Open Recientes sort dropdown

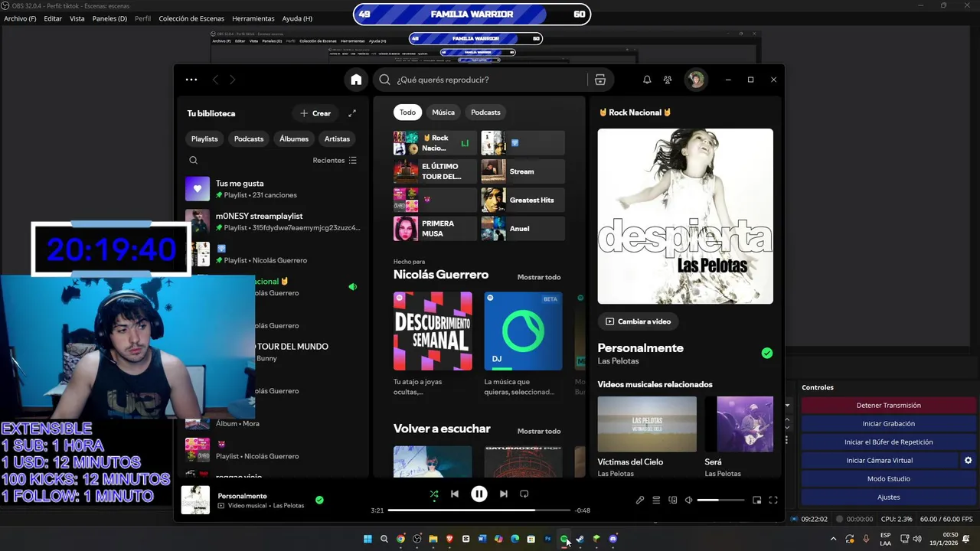pos(335,161)
